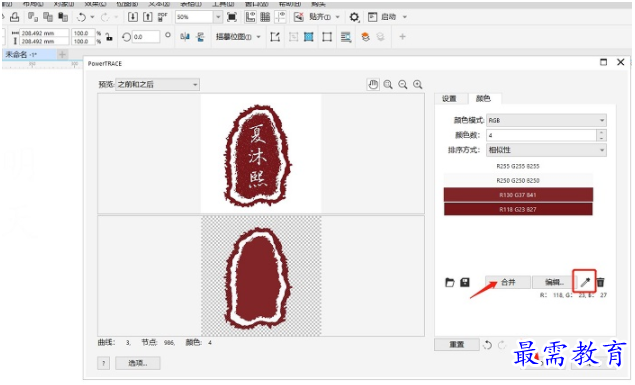This screenshot has height=385, width=635.
Task: Add new document tab with plus
Action: click(62, 54)
